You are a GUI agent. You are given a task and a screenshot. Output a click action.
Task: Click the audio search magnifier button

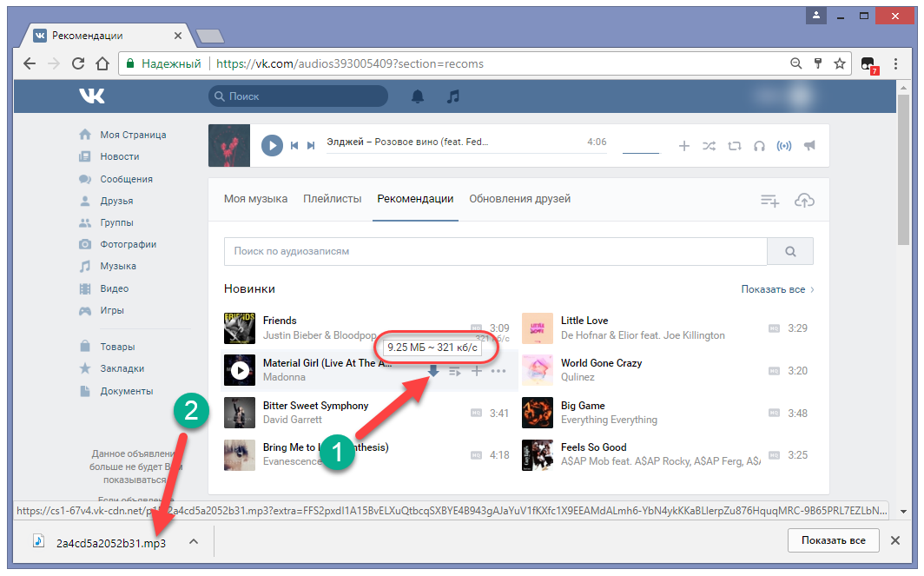click(x=790, y=251)
